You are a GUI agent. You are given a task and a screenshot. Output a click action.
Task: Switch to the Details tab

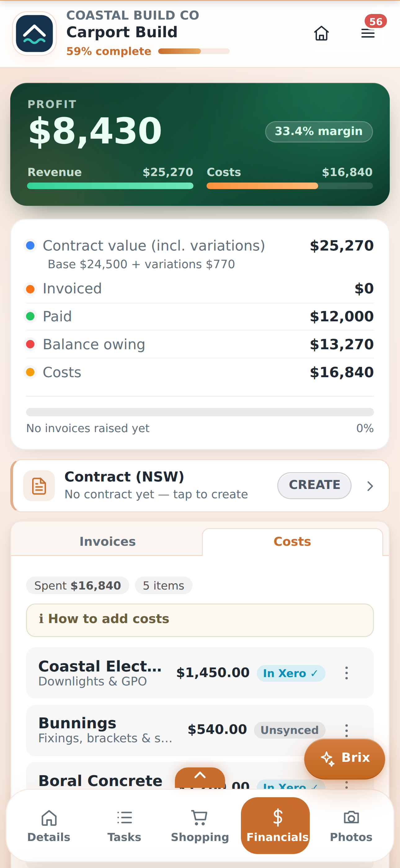49,826
